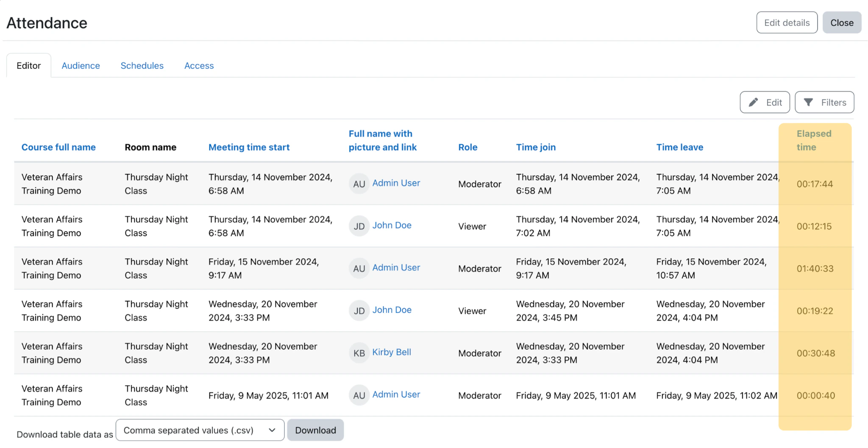Click the Download button
The height and width of the screenshot is (448, 868).
click(315, 430)
